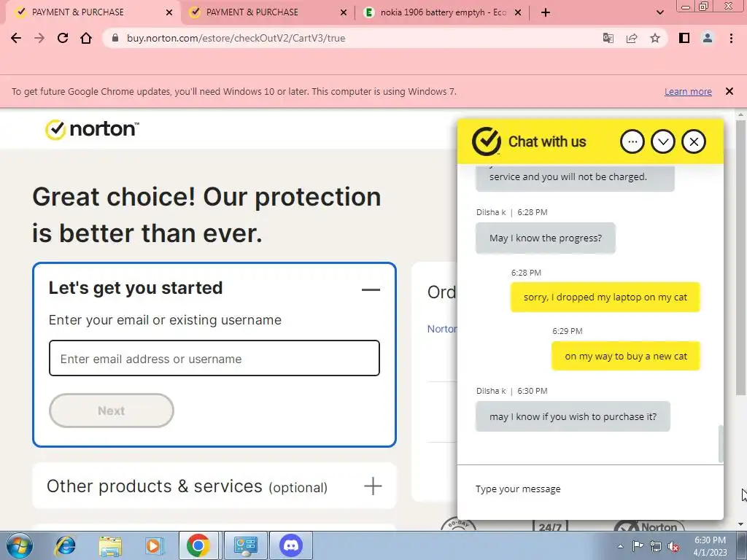747x560 pixels.
Task: Switch to the second PAYMENT & PURCHASE tab
Action: coord(268,12)
